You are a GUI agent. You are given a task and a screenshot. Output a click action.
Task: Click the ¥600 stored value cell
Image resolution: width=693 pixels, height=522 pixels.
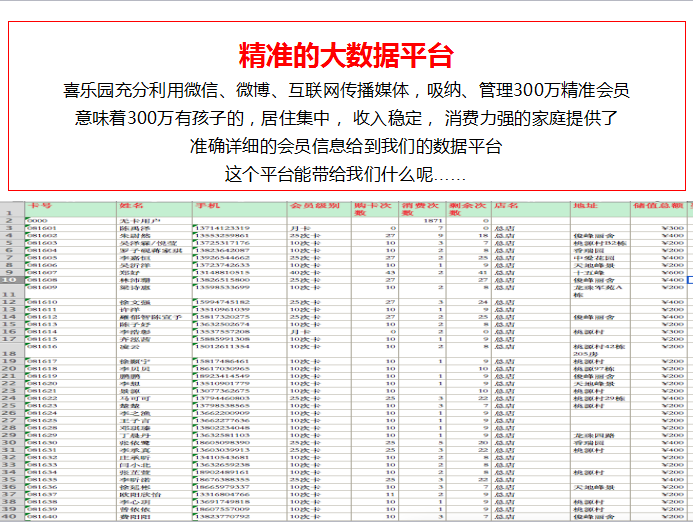(x=659, y=272)
